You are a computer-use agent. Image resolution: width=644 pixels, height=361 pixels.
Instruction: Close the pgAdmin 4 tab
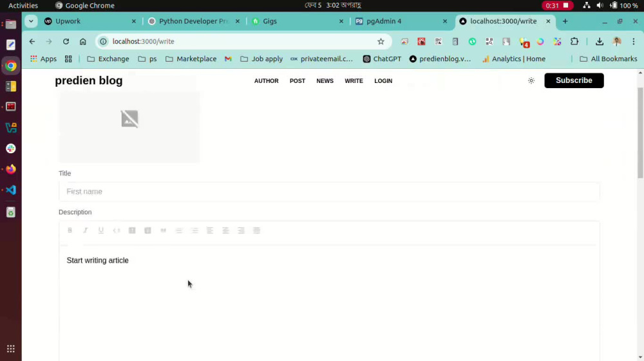pyautogui.click(x=445, y=21)
